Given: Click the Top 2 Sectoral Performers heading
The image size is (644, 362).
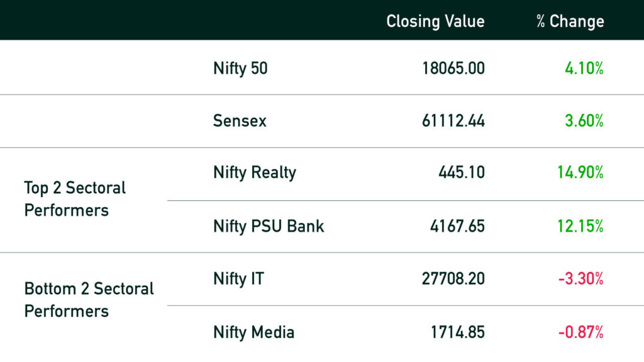Looking at the screenshot, I should [x=75, y=199].
